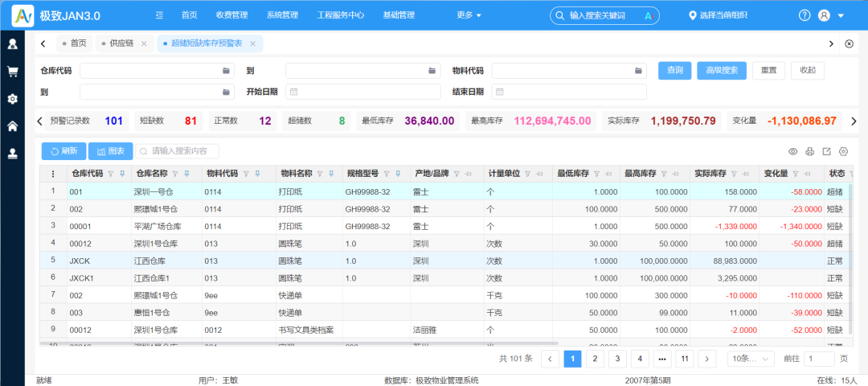
Task: Close the 超储短缺库存预警表 tab
Action: pos(252,43)
